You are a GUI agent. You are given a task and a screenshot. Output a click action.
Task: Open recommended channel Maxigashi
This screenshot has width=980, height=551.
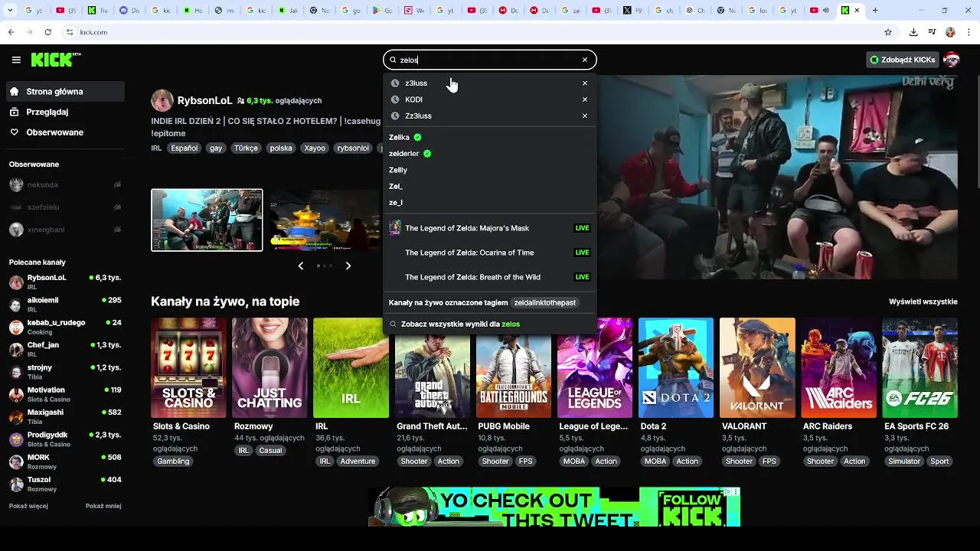pyautogui.click(x=65, y=416)
